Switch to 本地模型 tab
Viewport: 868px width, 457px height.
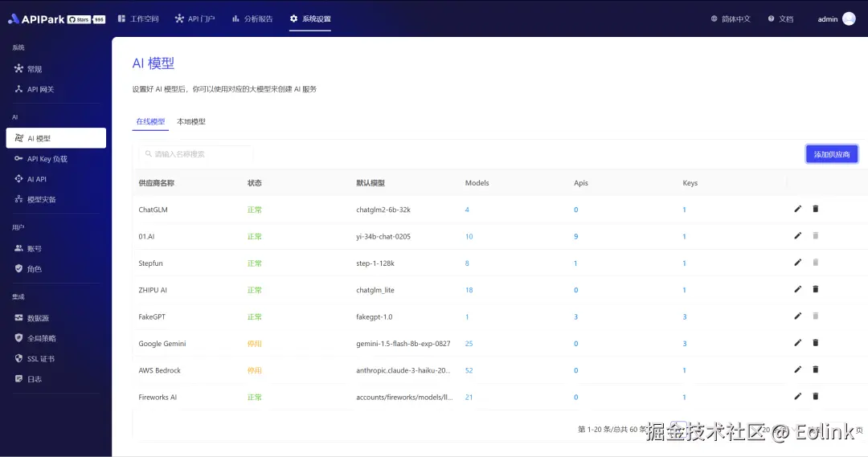click(191, 122)
